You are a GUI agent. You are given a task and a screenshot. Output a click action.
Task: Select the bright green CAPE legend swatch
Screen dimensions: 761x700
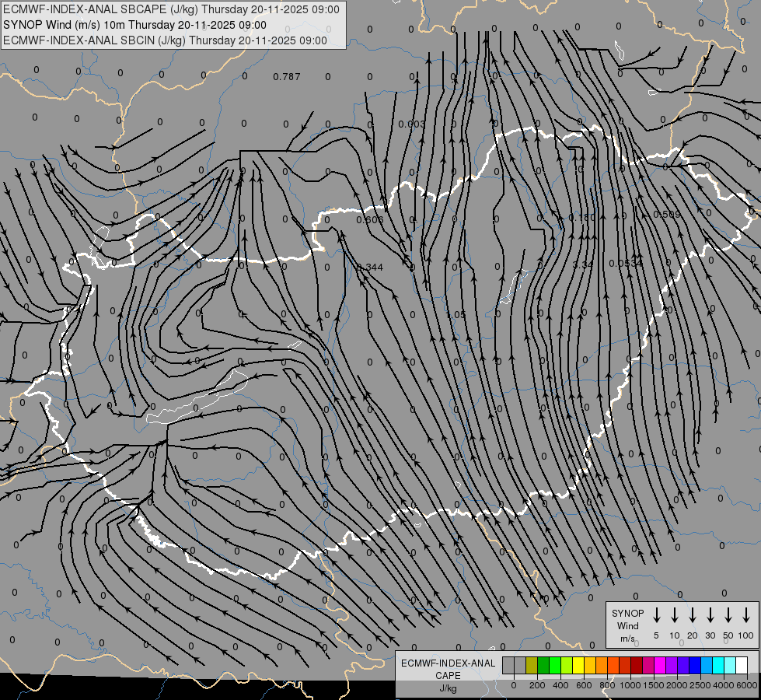[x=555, y=666]
